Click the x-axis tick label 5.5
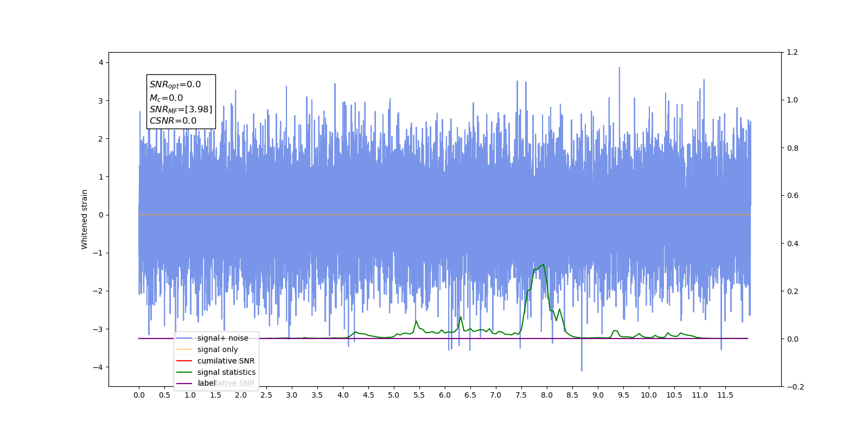This screenshot has height=434, width=868. (x=419, y=395)
